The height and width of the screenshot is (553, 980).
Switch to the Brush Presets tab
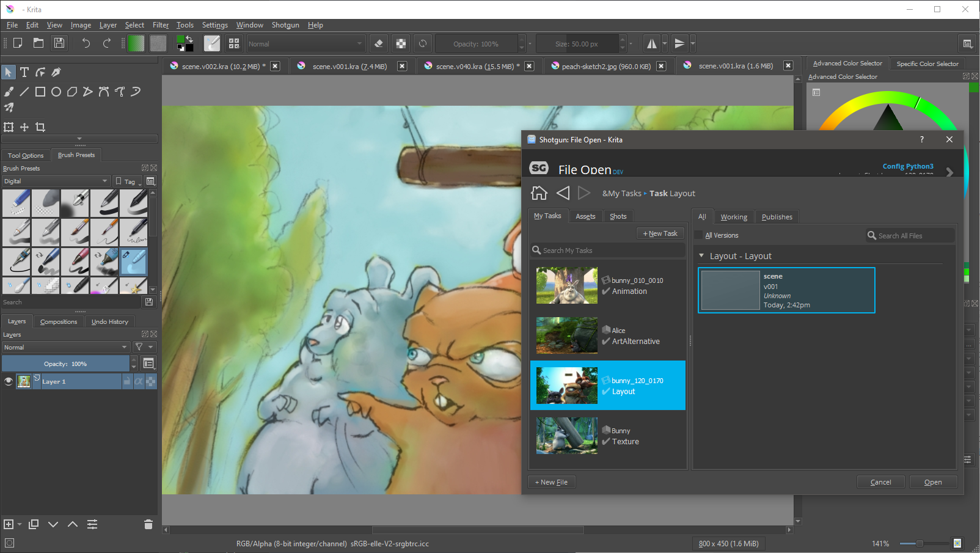pos(76,155)
